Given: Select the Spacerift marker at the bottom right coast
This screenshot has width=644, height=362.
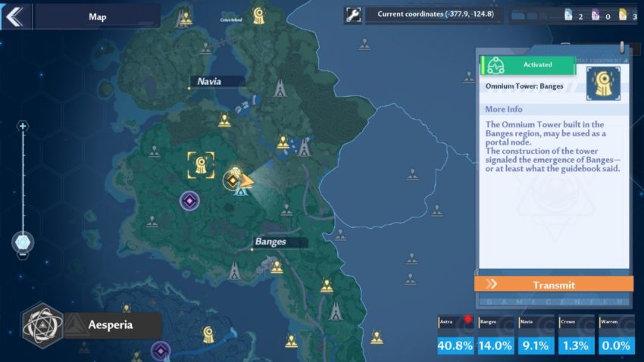Looking at the screenshot, I should pyautogui.click(x=377, y=337).
